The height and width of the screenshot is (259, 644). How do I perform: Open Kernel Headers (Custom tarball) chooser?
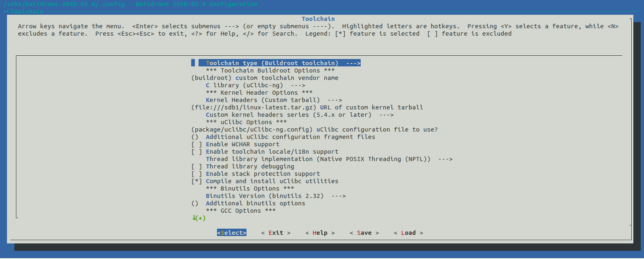[x=274, y=100]
